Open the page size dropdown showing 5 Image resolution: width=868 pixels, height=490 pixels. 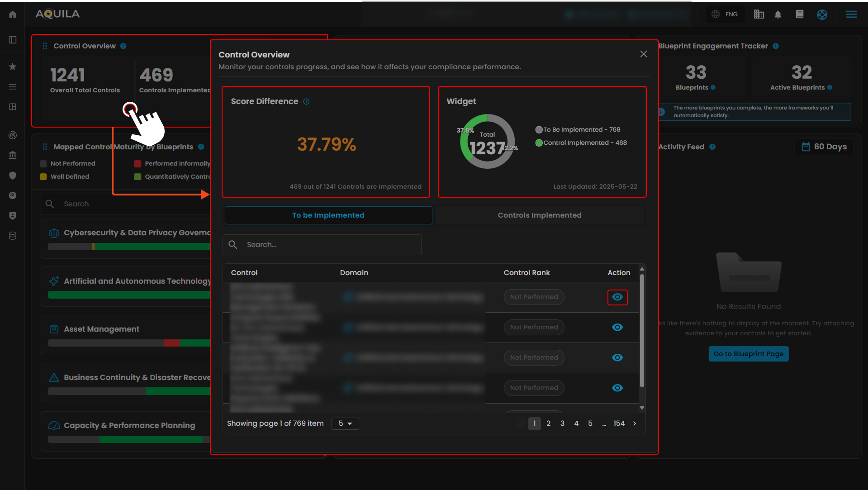345,423
